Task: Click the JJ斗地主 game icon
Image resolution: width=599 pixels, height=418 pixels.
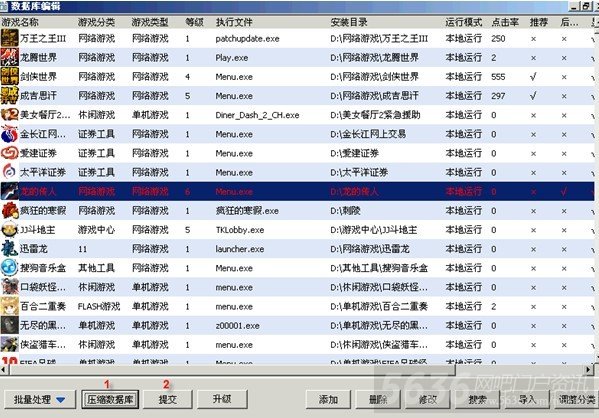Action: [10, 230]
